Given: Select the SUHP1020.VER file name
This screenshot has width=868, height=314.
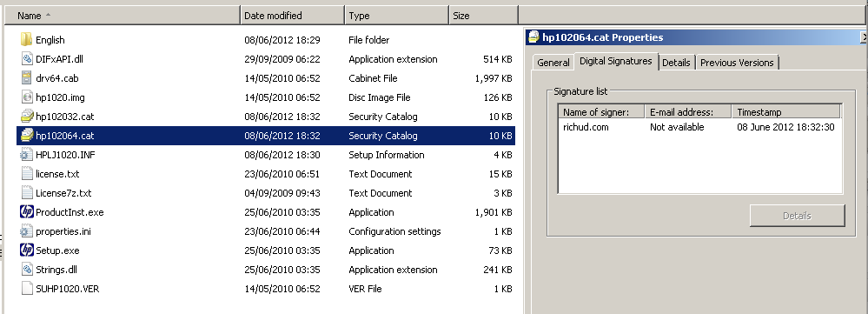Looking at the screenshot, I should point(68,289).
